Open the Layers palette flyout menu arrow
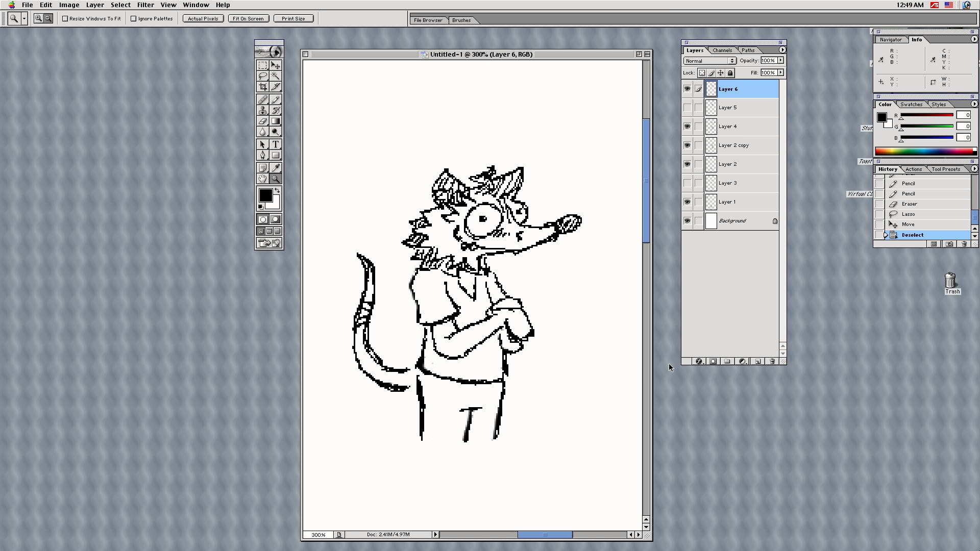Screen dimensions: 980x551 pyautogui.click(x=782, y=50)
